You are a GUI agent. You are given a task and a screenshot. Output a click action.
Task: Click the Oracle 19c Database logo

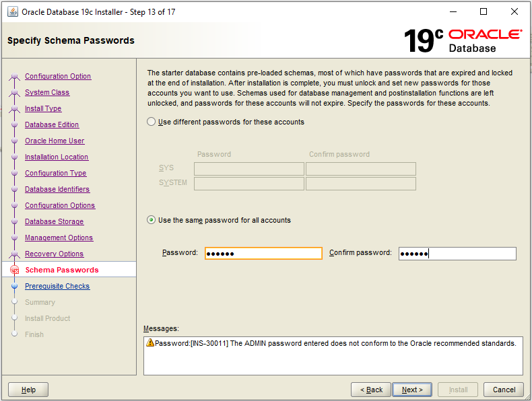click(462, 40)
